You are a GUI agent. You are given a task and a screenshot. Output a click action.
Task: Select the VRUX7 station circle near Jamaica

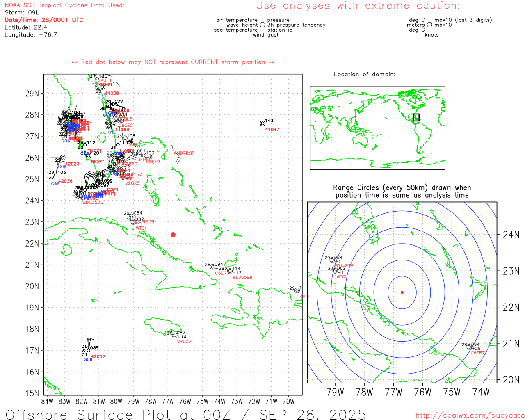(x=175, y=335)
